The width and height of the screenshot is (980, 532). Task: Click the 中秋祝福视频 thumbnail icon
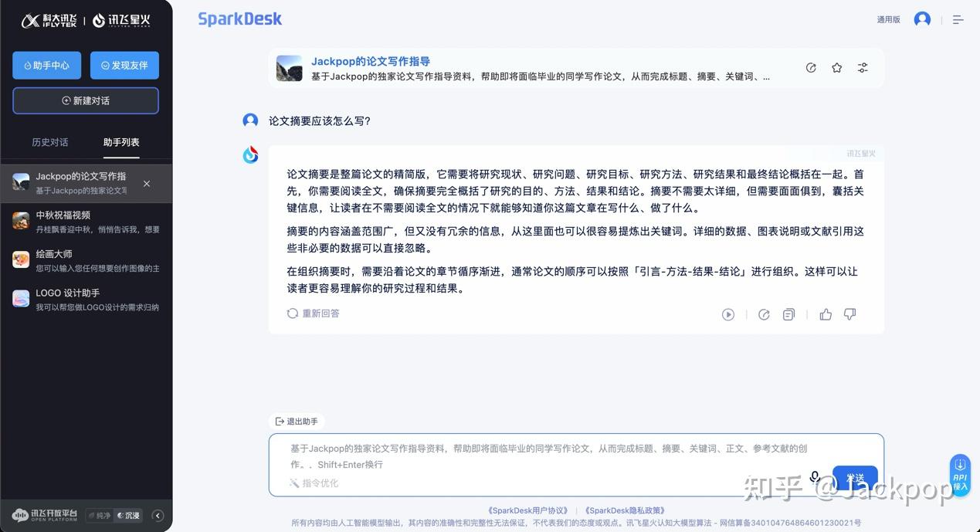click(21, 221)
